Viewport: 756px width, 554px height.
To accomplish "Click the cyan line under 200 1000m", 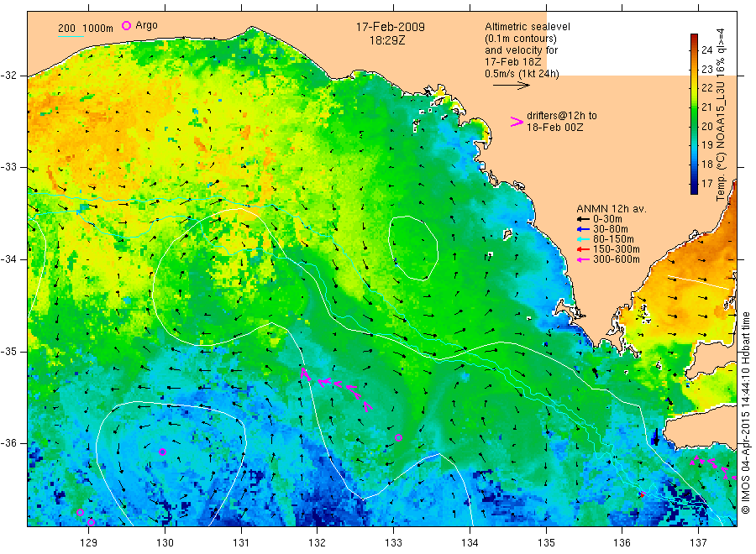I will click(x=71, y=37).
